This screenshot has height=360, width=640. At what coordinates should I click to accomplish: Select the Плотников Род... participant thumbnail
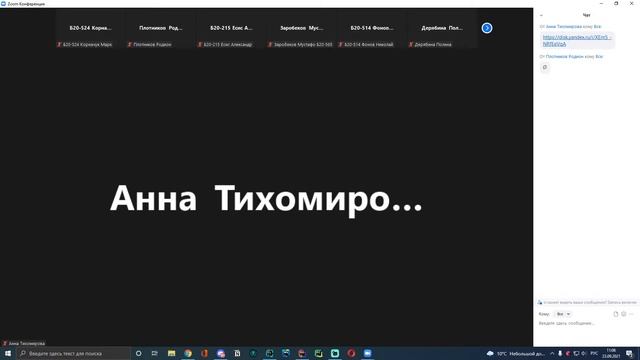(161, 29)
